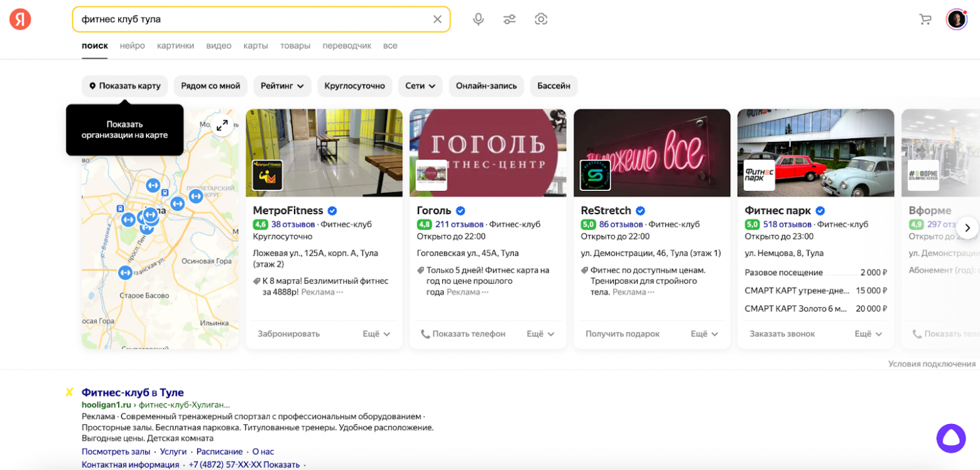The image size is (980, 470).
Task: Open the Рейтинг dropdown filter
Action: tap(282, 86)
